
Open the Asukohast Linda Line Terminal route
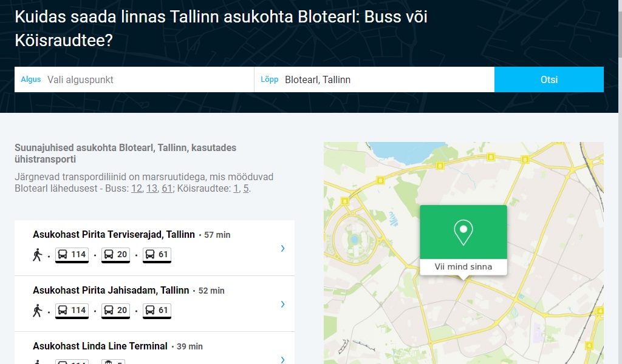[100, 346]
